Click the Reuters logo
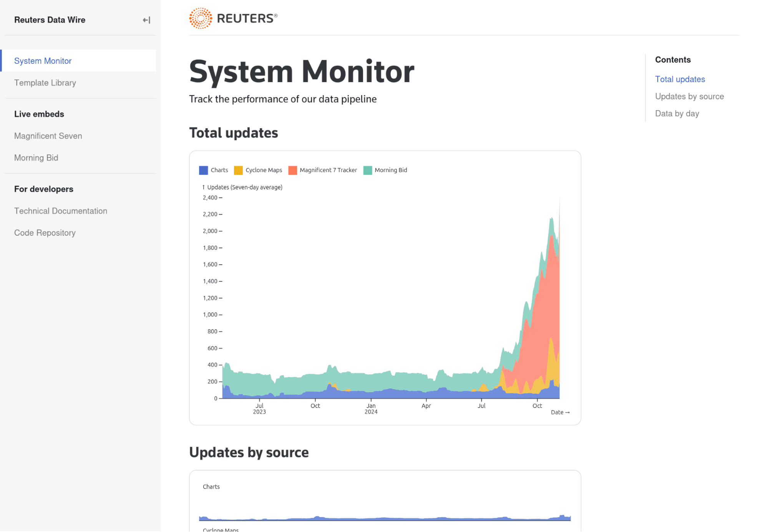The image size is (768, 532). pyautogui.click(x=233, y=18)
